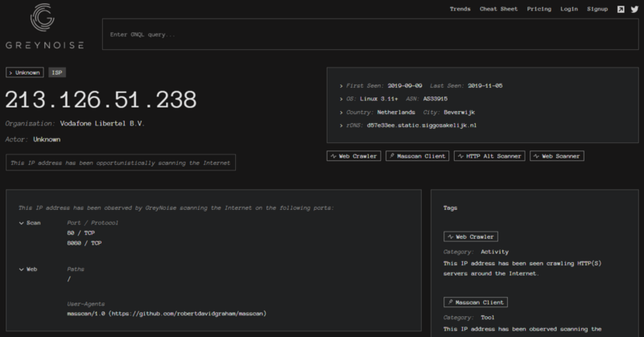Collapse the Scan section
The image size is (644, 337).
tap(22, 224)
